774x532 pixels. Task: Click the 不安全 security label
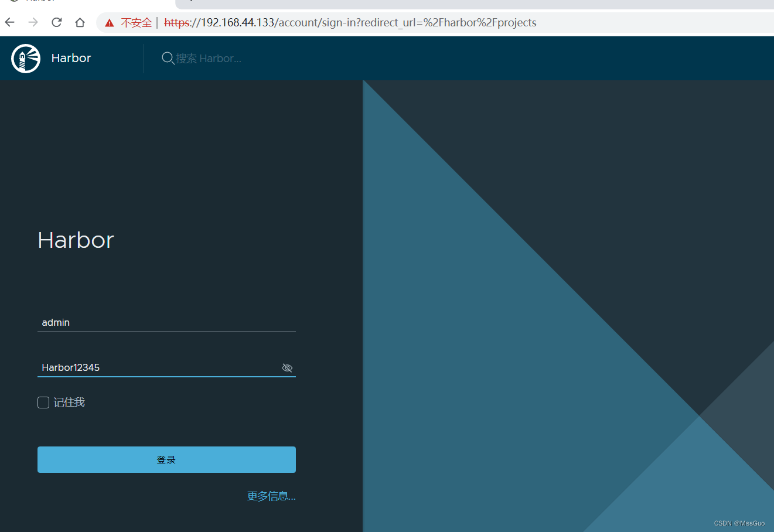point(137,23)
